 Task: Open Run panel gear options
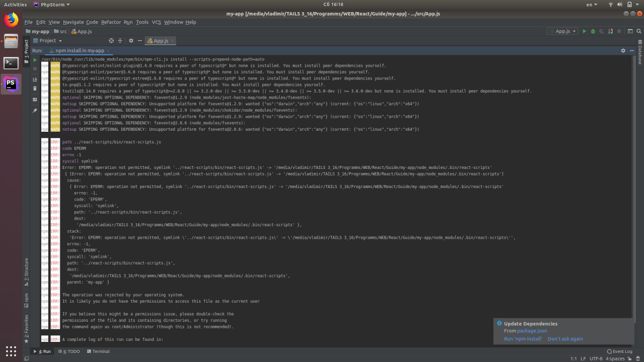(623, 51)
